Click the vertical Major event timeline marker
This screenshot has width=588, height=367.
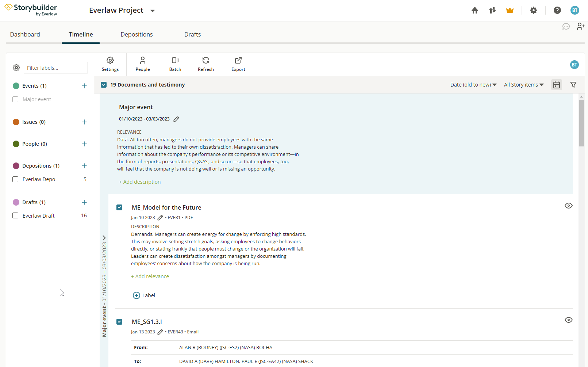tap(104, 290)
